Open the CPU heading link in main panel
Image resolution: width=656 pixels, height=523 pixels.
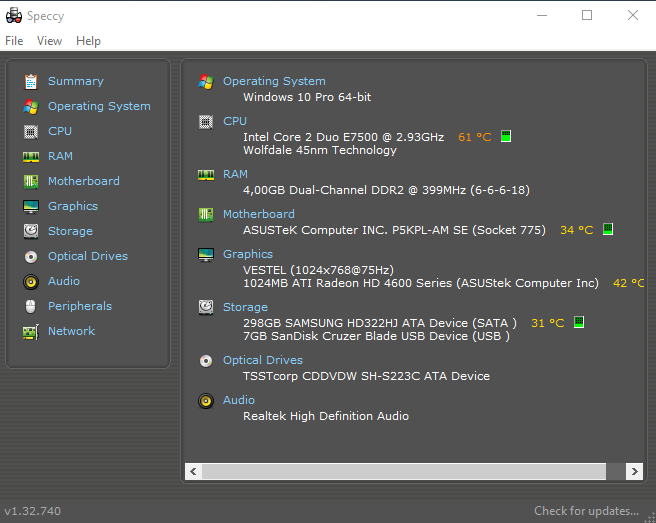click(235, 121)
